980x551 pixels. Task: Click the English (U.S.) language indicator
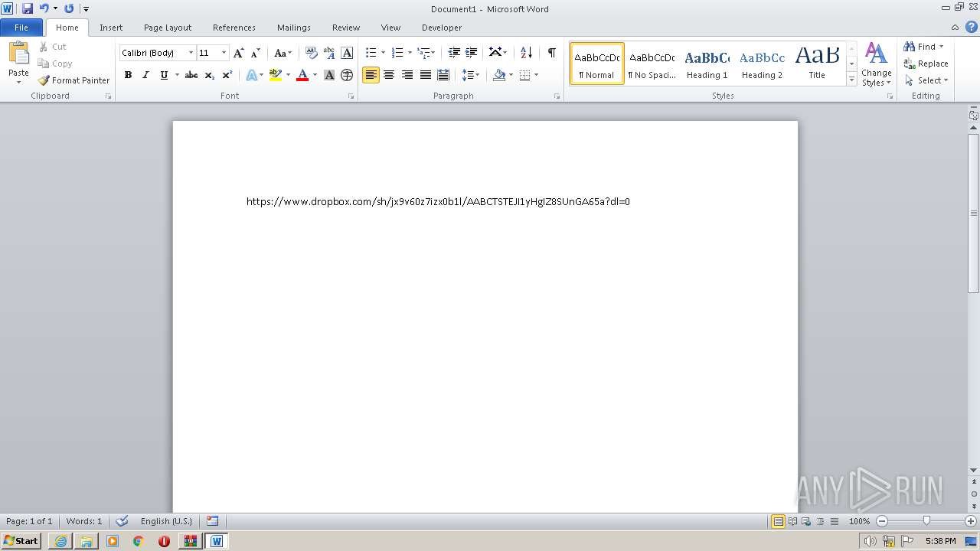[166, 521]
